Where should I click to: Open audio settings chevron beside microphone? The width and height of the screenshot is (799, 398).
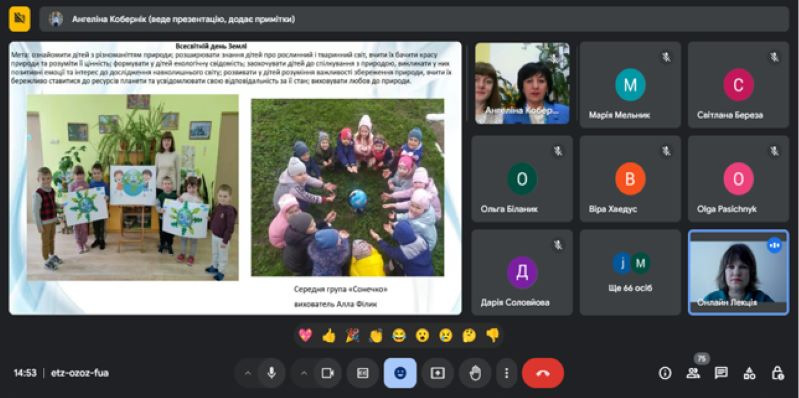tap(248, 373)
